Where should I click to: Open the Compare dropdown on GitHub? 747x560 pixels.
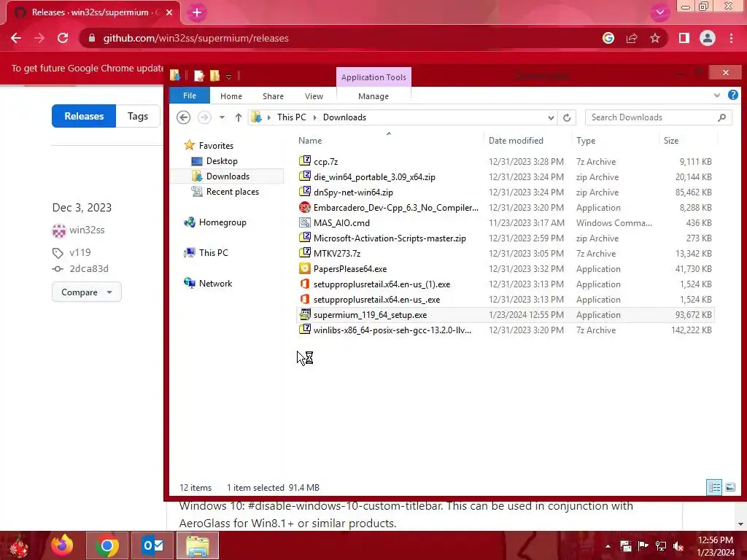(86, 292)
